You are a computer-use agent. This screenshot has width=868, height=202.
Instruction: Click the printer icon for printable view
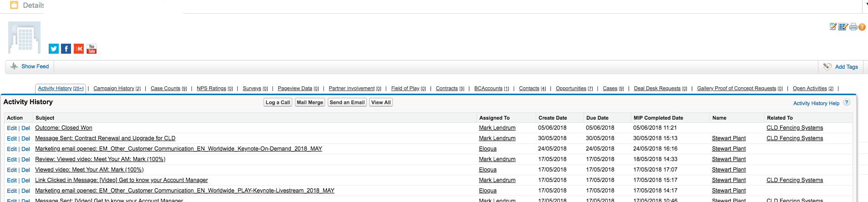pos(853,27)
